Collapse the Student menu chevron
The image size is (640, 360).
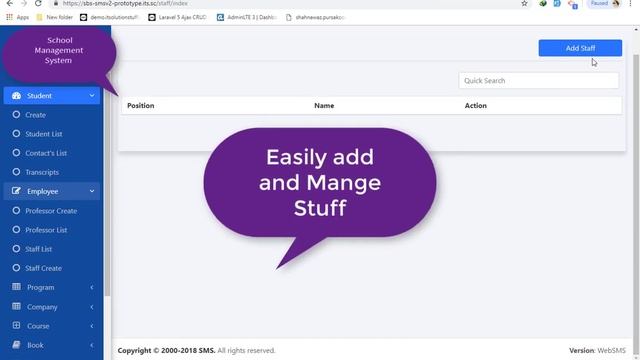tap(92, 96)
